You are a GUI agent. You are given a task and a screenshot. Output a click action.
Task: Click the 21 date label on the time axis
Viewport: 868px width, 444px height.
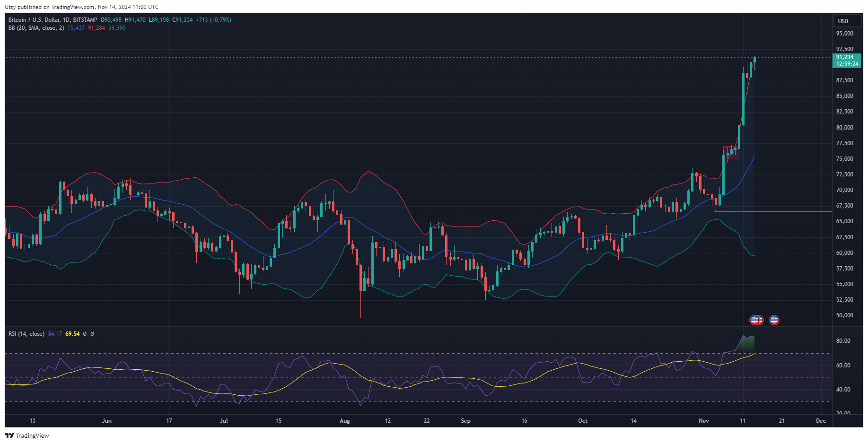782,421
